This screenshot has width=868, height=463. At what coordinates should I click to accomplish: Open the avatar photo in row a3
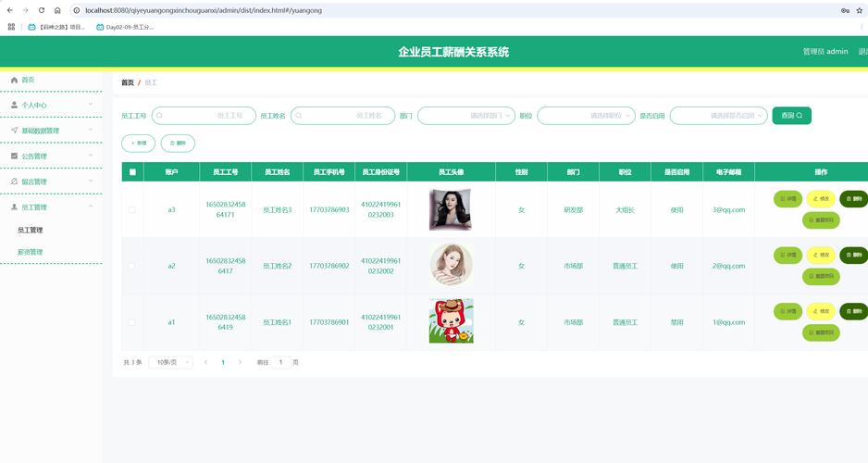(x=451, y=209)
